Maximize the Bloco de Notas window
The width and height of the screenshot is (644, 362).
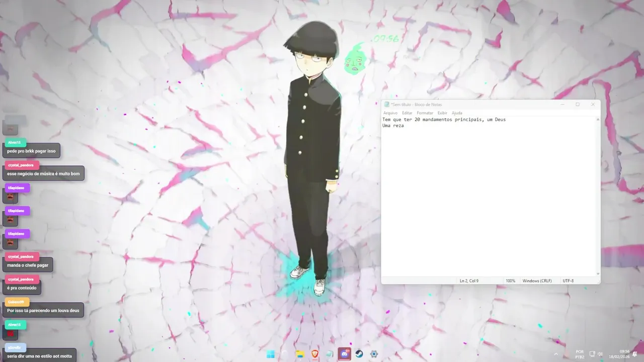click(x=578, y=105)
